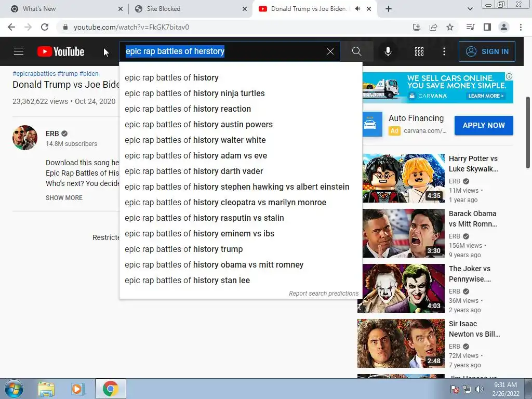Click the SIGN IN button
Viewport: 532px width, 399px height.
487,51
